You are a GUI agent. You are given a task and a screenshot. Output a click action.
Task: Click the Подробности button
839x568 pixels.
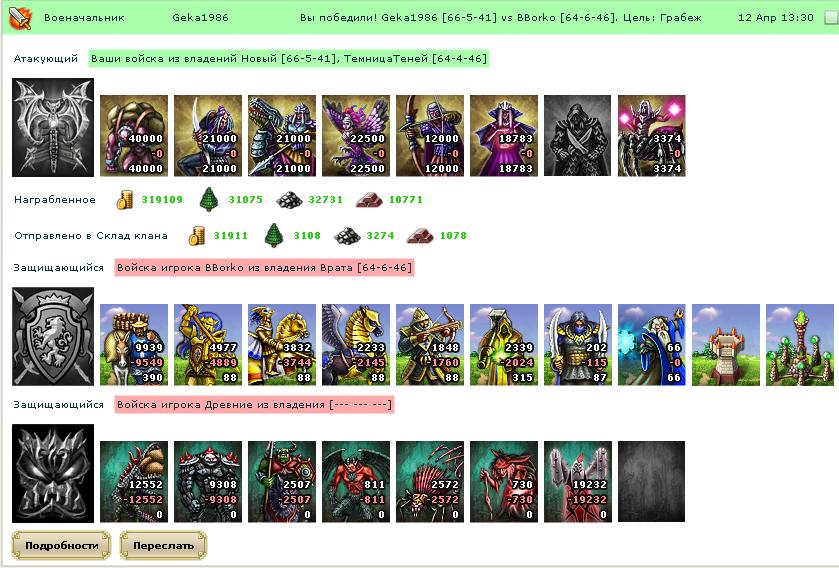61,546
